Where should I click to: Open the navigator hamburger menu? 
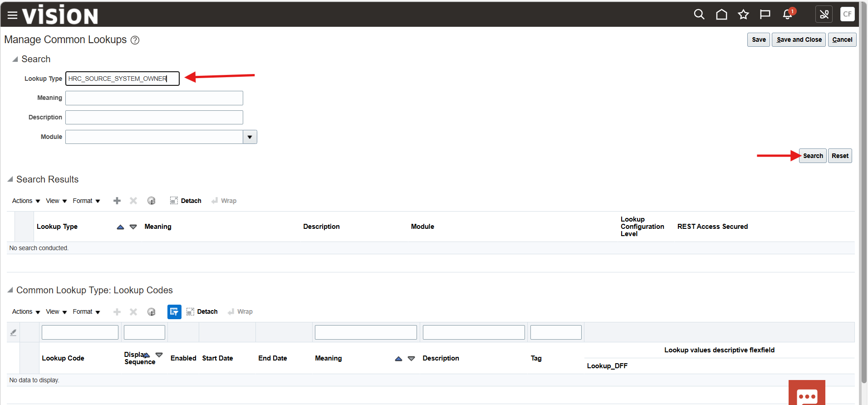coord(12,15)
